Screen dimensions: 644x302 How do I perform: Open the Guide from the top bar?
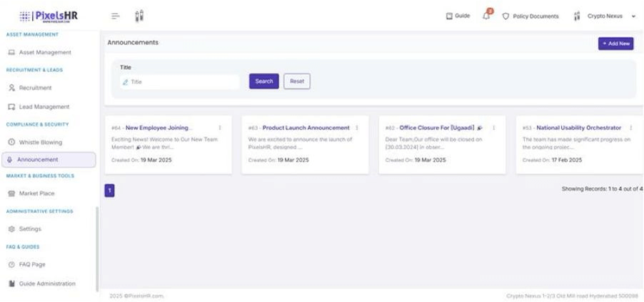coord(458,16)
